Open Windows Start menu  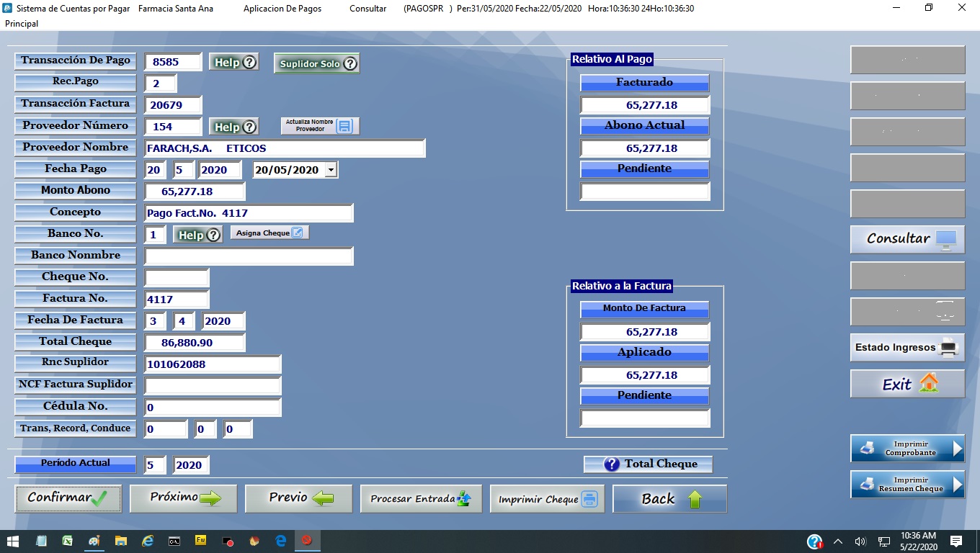tap(13, 541)
